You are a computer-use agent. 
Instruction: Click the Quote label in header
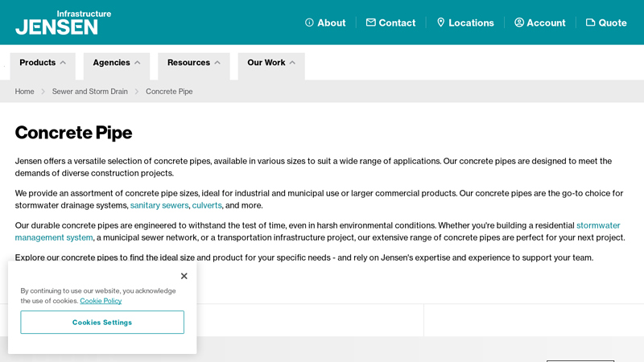coord(613,23)
